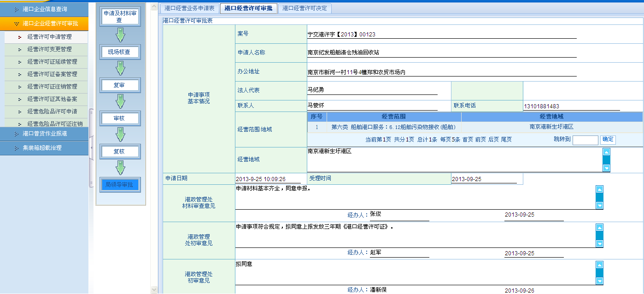Click 首页 pagination link
Image resolution: width=644 pixels, height=294 pixels.
pyautogui.click(x=468, y=140)
